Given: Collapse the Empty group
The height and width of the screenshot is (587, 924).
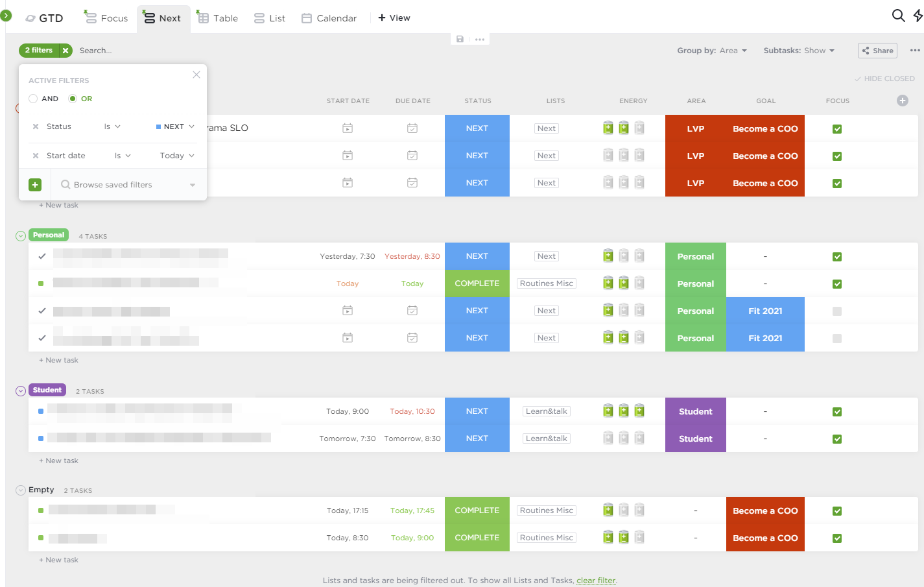Looking at the screenshot, I should click(21, 490).
